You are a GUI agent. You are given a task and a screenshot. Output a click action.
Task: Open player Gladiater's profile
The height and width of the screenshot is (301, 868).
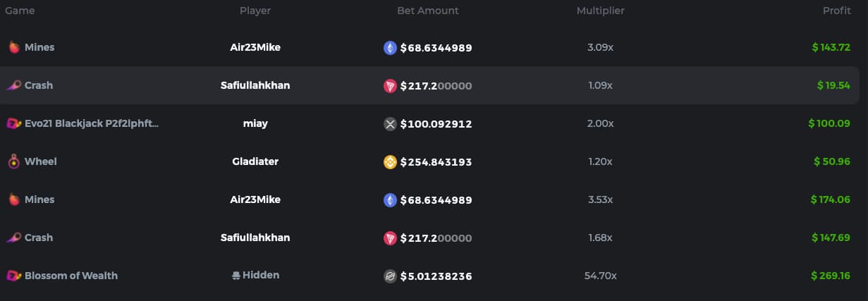255,161
